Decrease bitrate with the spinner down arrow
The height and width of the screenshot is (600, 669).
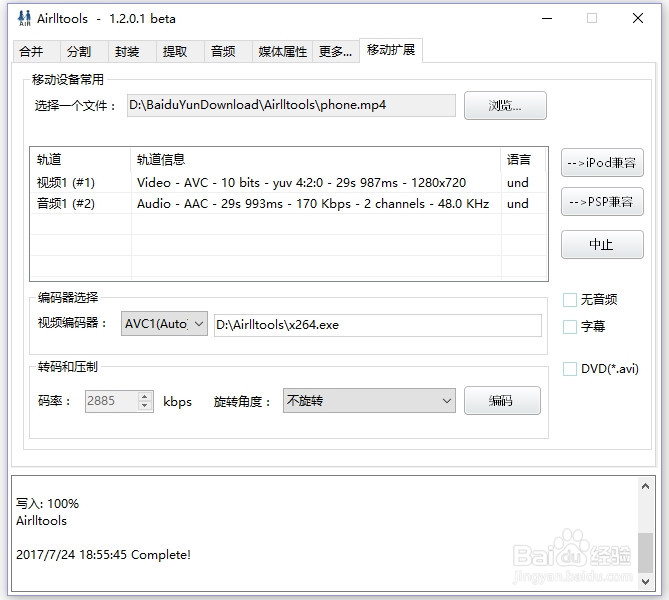(x=145, y=406)
